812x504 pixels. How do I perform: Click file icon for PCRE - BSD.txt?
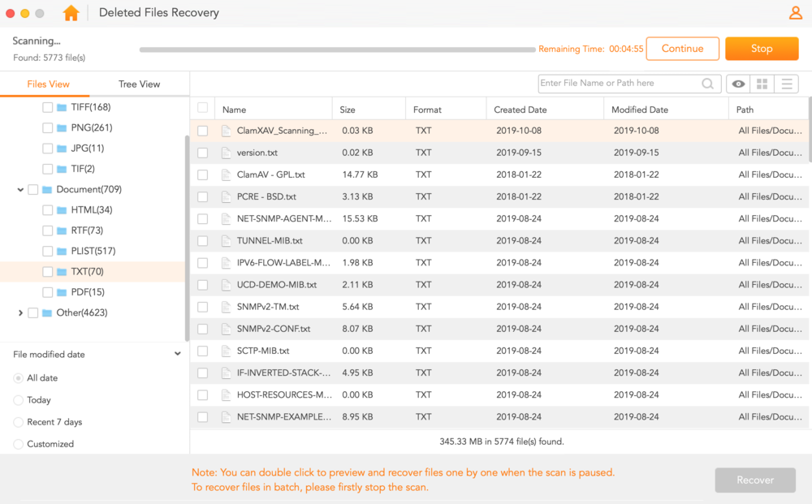point(226,196)
